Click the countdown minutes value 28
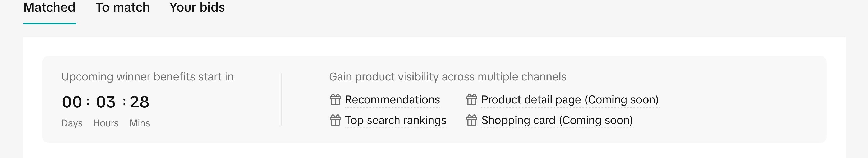 pyautogui.click(x=140, y=102)
